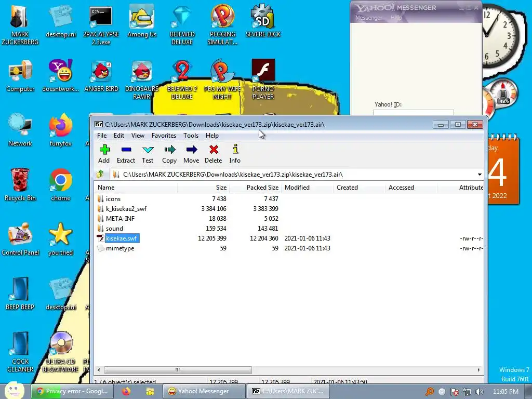Select the BEJEWED 2 DELUXE icon
Image resolution: width=532 pixels, height=399 pixels.
pyautogui.click(x=182, y=79)
